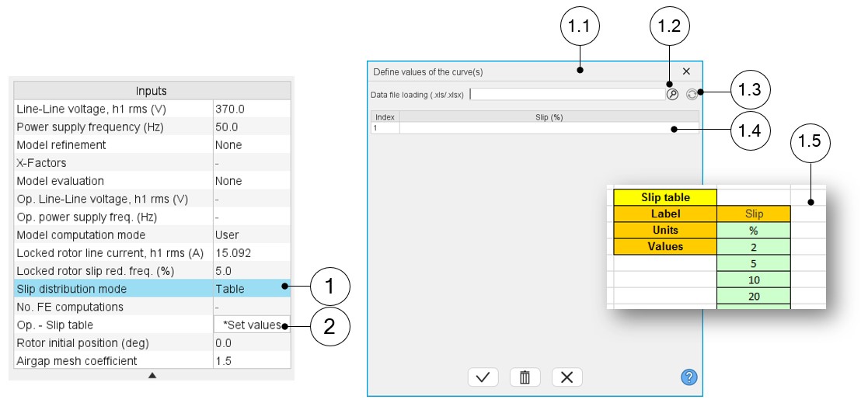
Task: Click the No. FE computations label
Action: 70,307
